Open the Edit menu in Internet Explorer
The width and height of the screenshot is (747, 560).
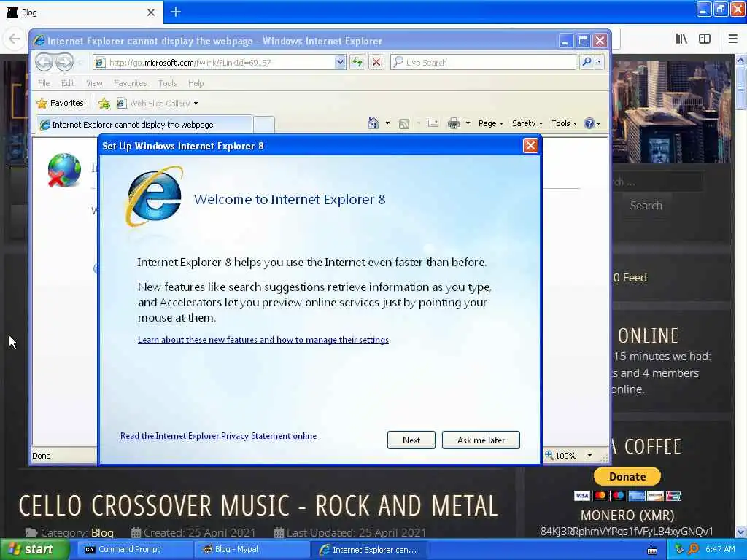pos(68,83)
